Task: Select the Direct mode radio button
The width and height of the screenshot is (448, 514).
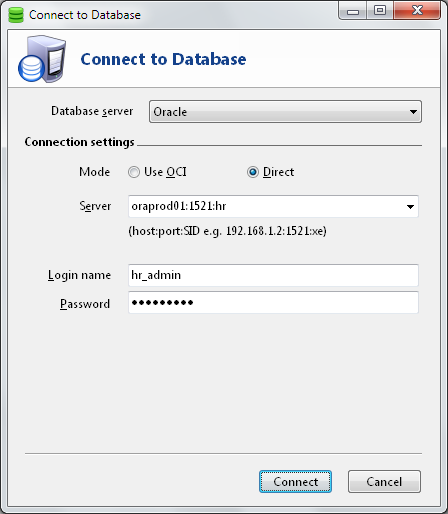Action: tap(253, 172)
